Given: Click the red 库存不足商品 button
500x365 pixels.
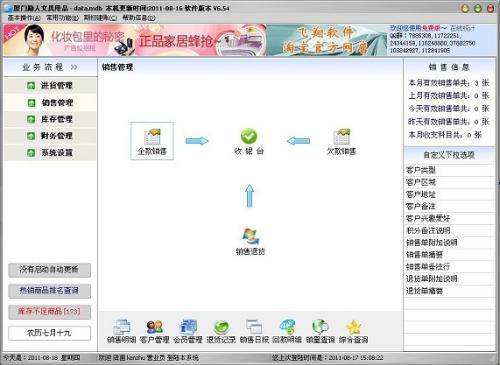Looking at the screenshot, I should [49, 312].
